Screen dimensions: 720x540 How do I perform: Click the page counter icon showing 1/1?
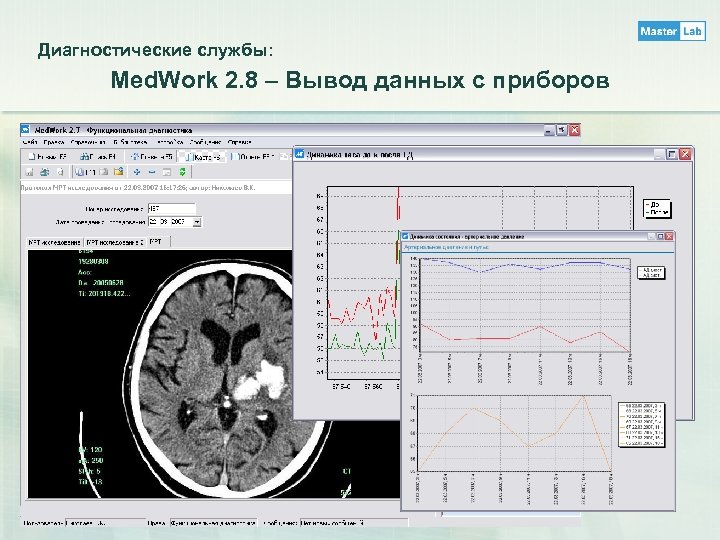click(85, 172)
